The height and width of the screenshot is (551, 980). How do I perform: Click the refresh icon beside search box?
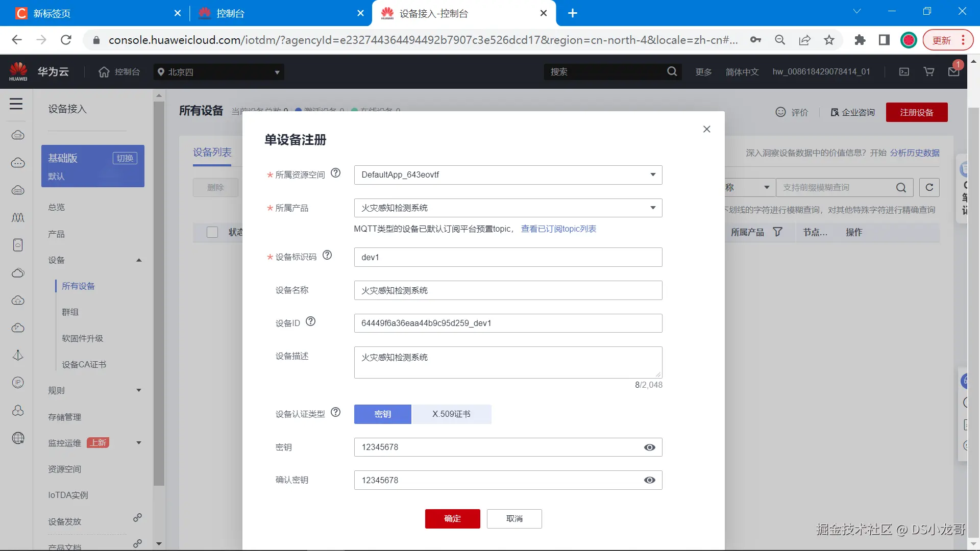(929, 187)
